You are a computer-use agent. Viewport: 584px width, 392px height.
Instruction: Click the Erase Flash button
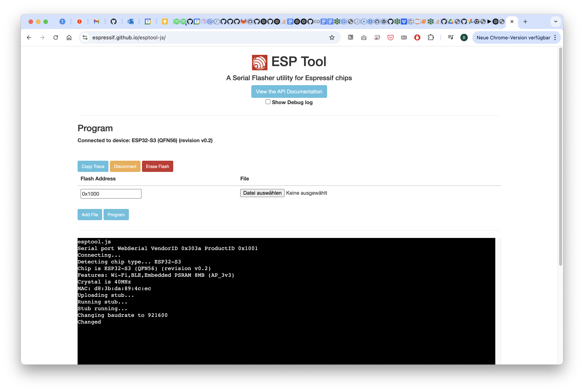(157, 166)
